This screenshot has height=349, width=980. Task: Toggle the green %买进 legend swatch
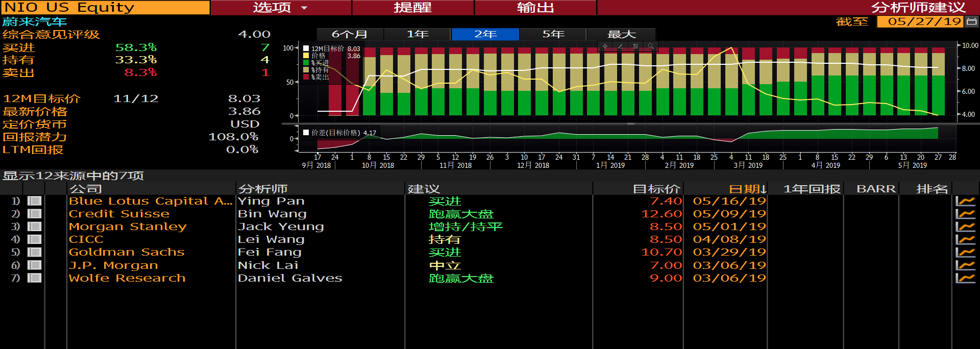[x=306, y=63]
